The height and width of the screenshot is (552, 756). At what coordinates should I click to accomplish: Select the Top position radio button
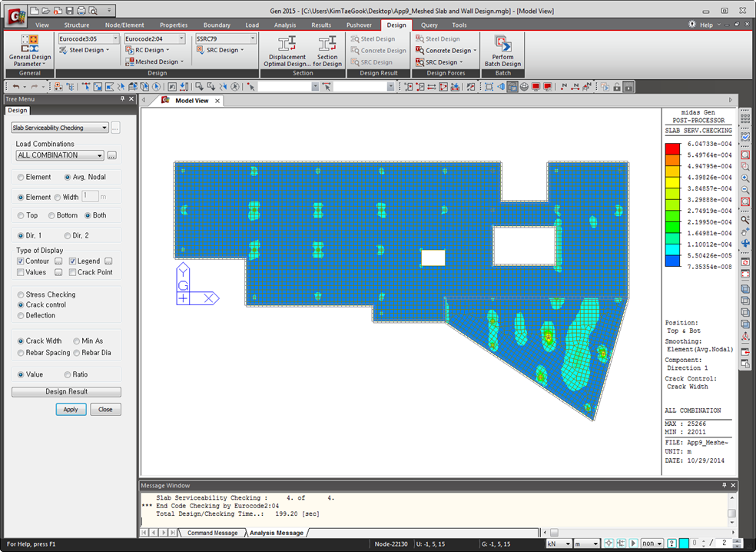21,216
